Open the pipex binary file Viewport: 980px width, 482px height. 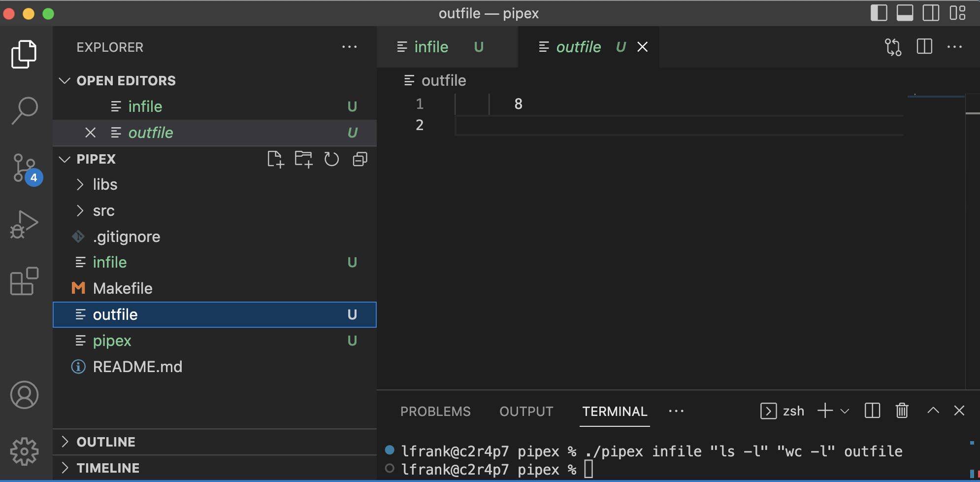point(215,341)
